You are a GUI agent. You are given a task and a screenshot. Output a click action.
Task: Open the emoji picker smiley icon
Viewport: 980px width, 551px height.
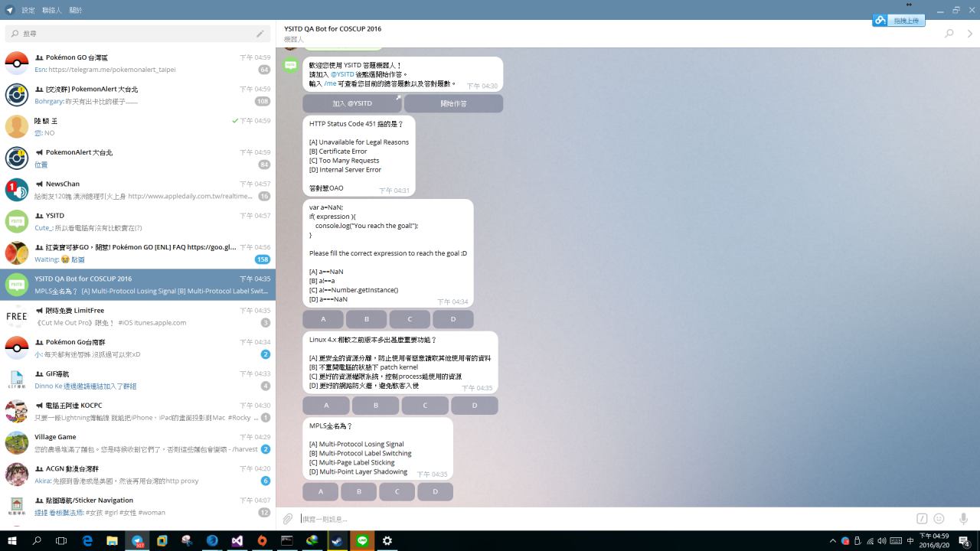[x=939, y=519]
